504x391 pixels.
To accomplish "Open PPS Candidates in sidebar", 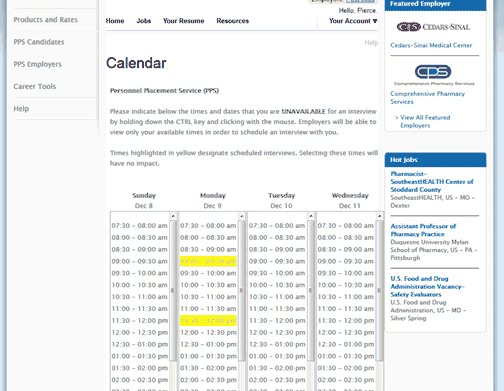I will click(39, 42).
